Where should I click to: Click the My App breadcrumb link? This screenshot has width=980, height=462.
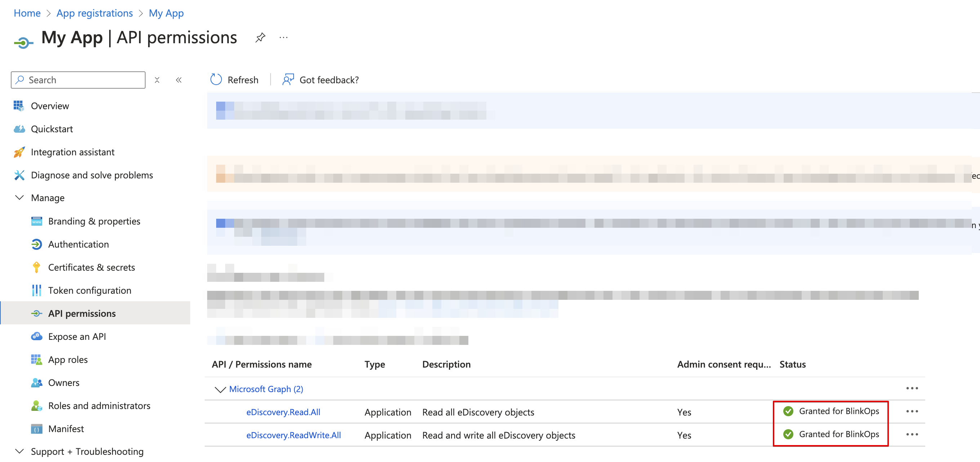[166, 13]
